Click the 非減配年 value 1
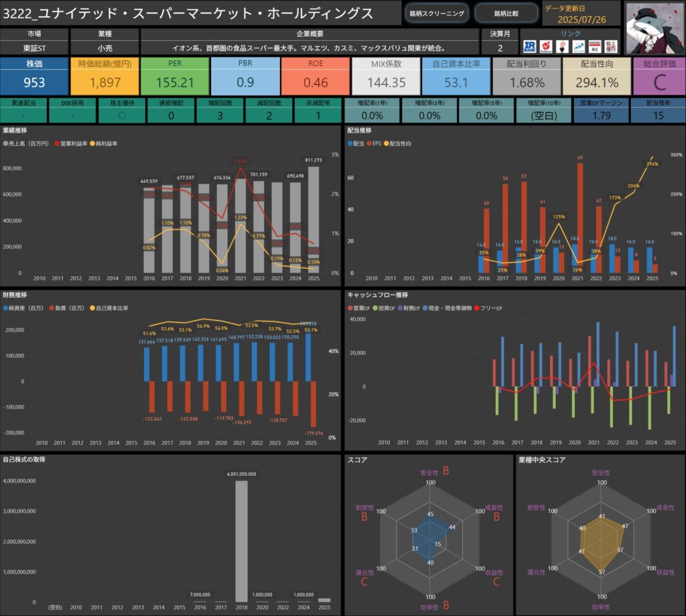Viewport: 686px width, 616px height. [x=318, y=115]
